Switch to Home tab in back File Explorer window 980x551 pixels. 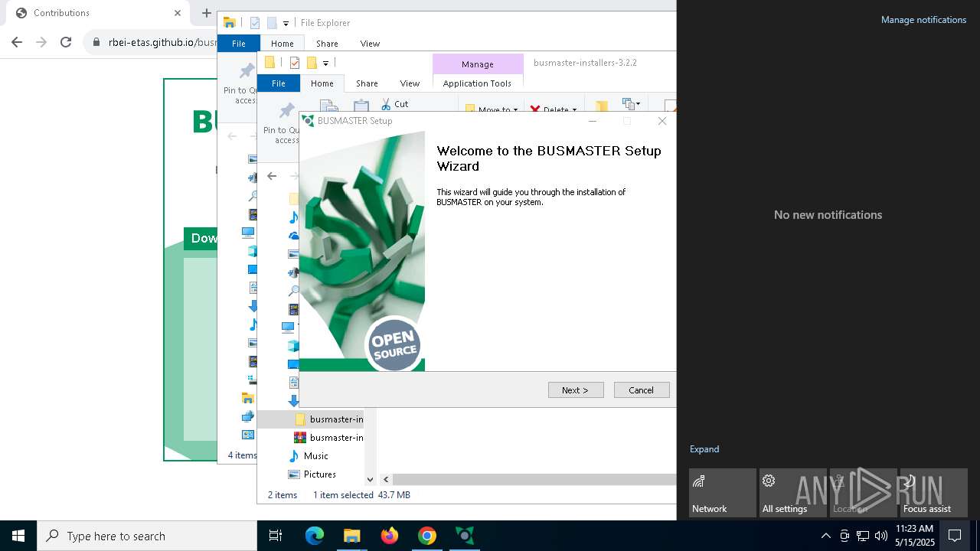pos(282,44)
